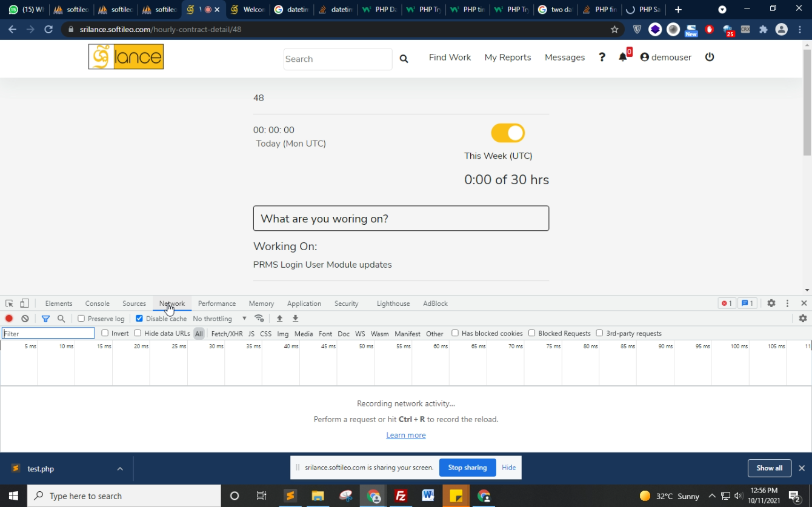This screenshot has height=507, width=812.
Task: Enable the Preserve log checkbox
Action: pos(81,319)
